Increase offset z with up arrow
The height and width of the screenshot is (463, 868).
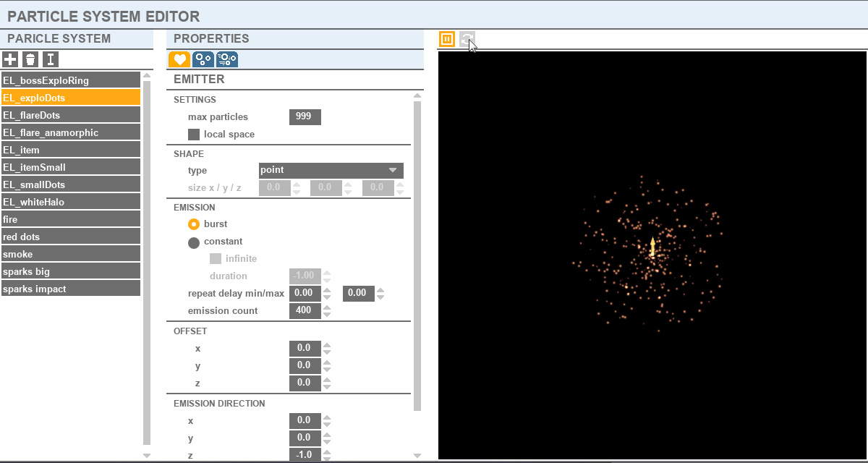coord(327,379)
